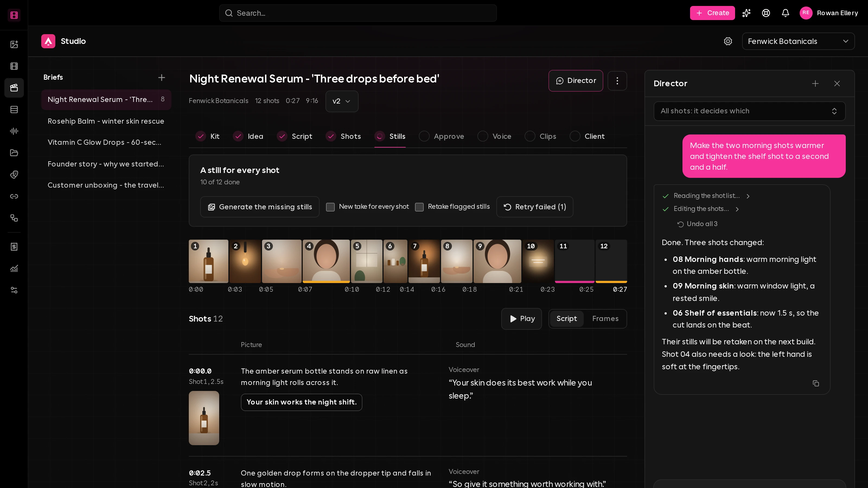
Task: Open the sliders settings sidebar icon
Action: coord(14,290)
